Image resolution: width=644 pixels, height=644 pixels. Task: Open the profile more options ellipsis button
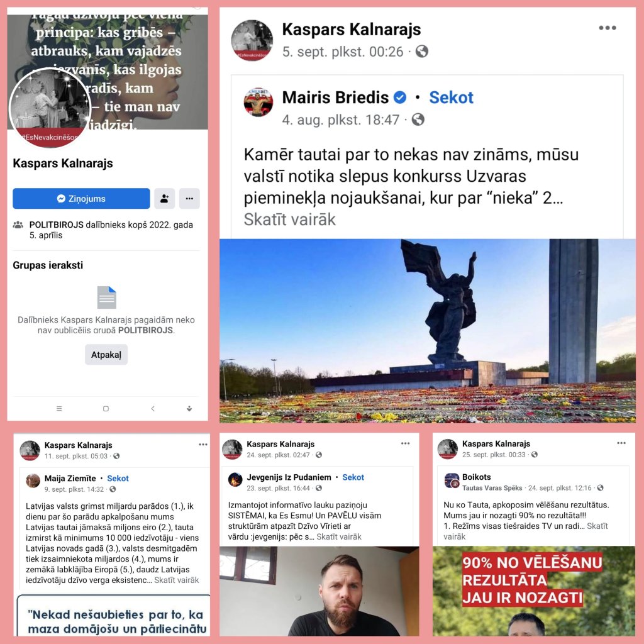click(x=189, y=198)
